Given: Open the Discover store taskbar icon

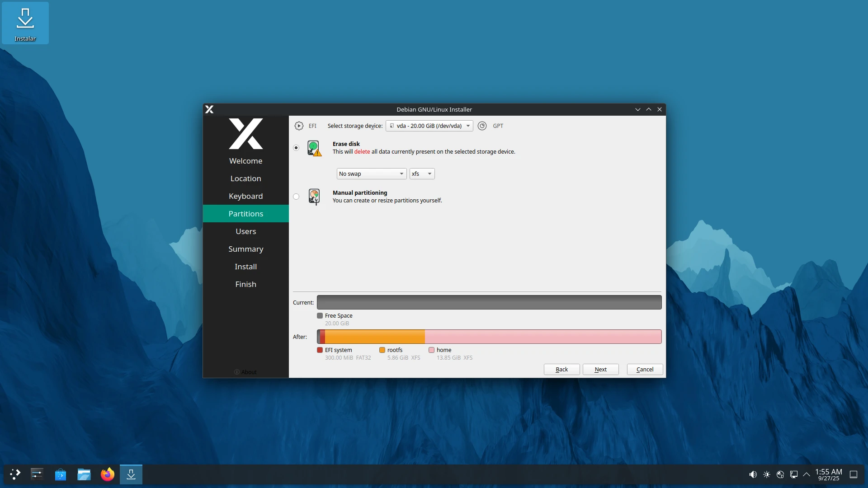Looking at the screenshot, I should tap(61, 474).
